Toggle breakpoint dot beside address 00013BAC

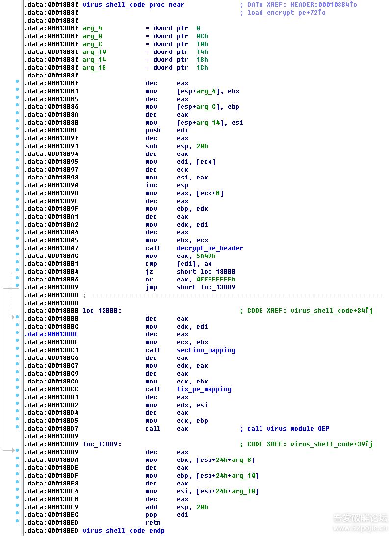coord(17,255)
